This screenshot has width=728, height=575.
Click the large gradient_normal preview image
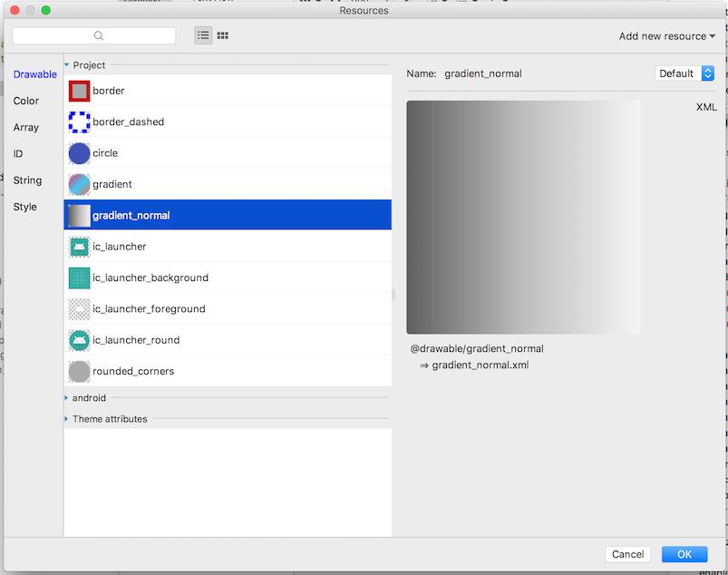coord(523,217)
